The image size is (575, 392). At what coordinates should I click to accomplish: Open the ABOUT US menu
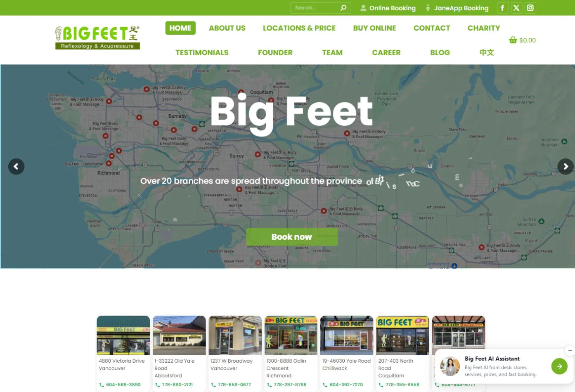point(227,28)
